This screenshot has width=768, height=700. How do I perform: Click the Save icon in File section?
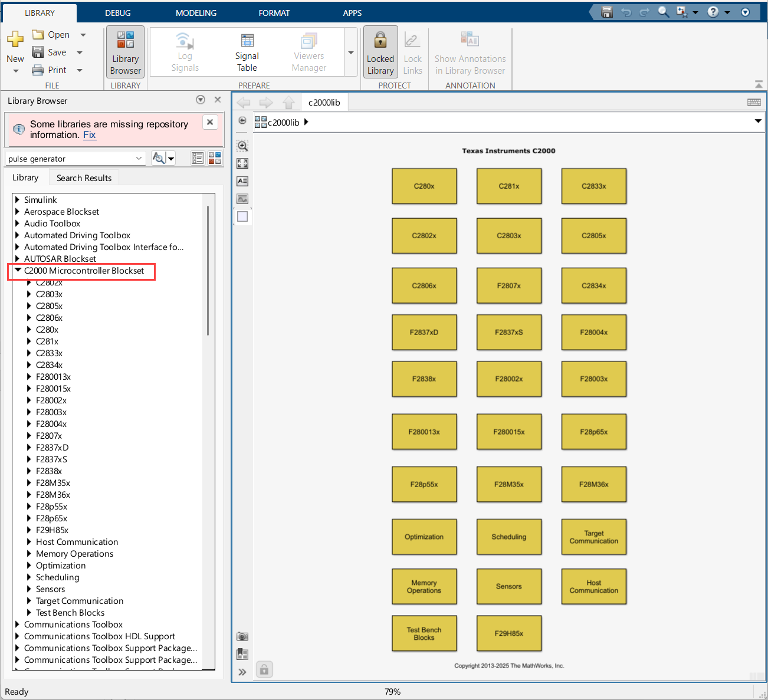(x=38, y=52)
